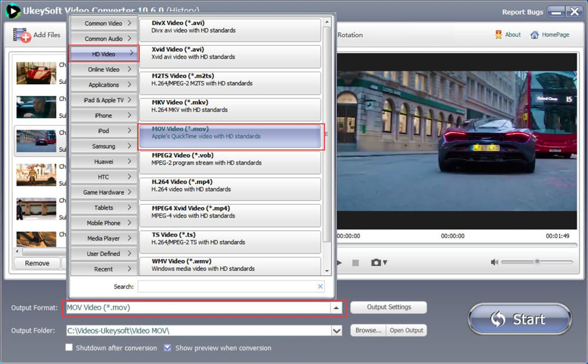Expand the HTC category
Image resolution: width=588 pixels, height=364 pixels.
pos(104,177)
